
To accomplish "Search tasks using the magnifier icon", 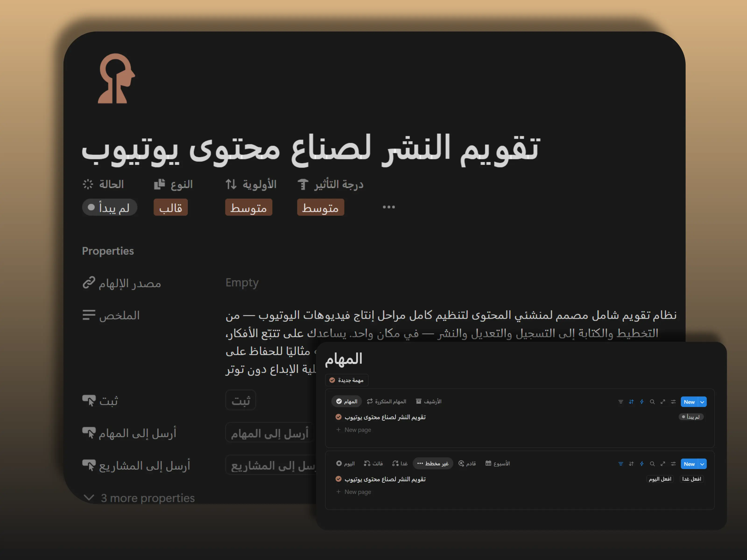I will [652, 402].
